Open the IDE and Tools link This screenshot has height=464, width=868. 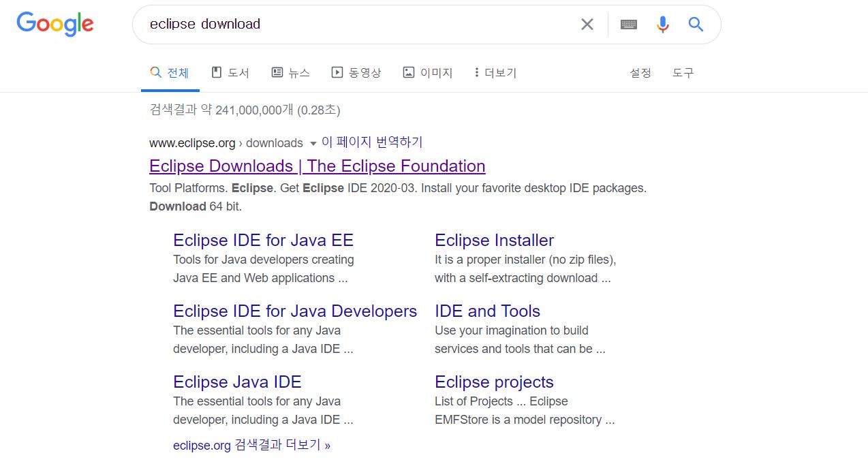(x=488, y=311)
